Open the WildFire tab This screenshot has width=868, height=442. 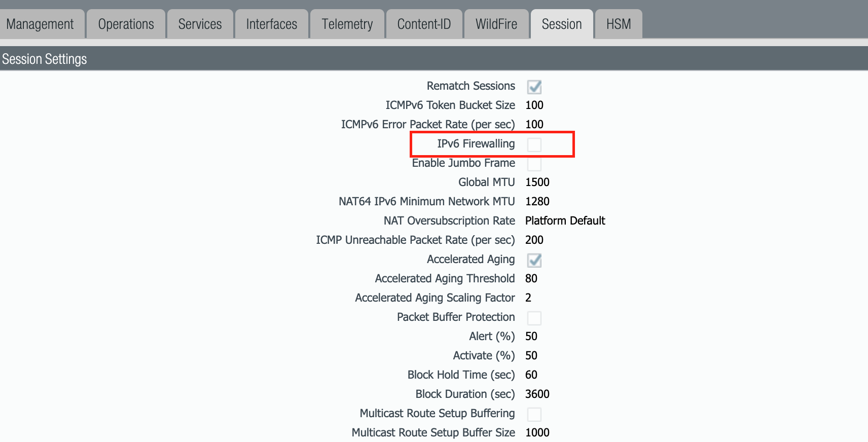tap(496, 24)
